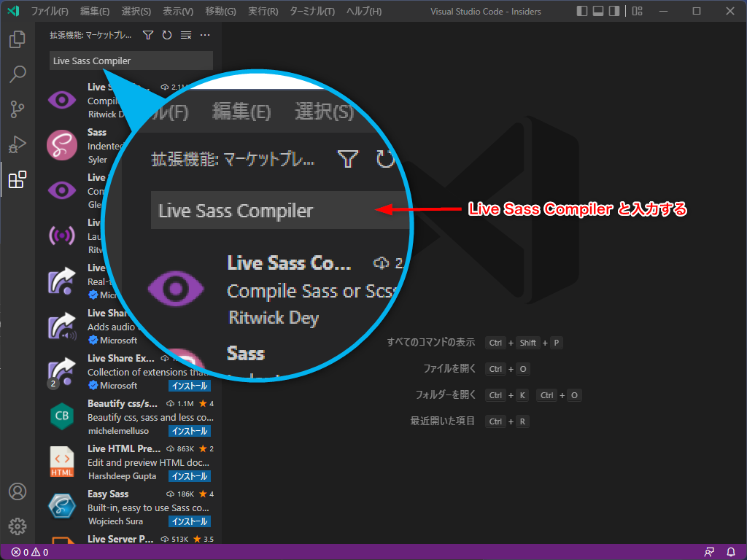Open errors and warnings status indicator
The width and height of the screenshot is (747, 560).
click(29, 553)
